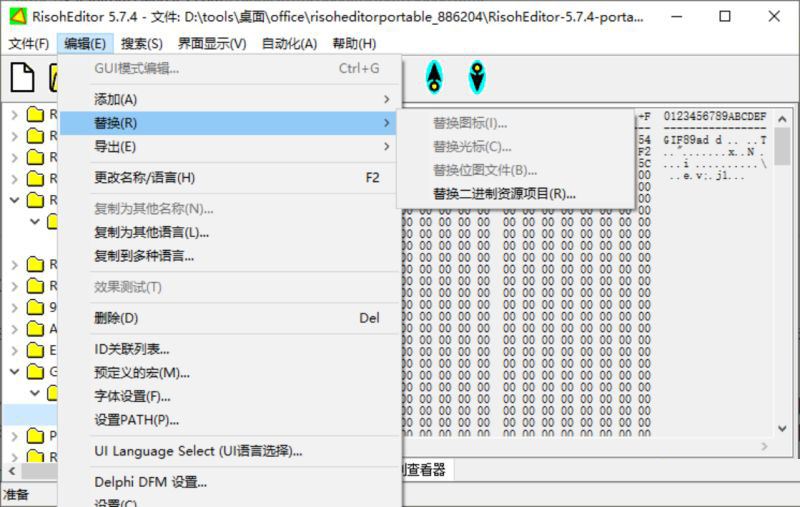
Task: Click the RisohEditor logo in title bar
Action: pos(18,16)
